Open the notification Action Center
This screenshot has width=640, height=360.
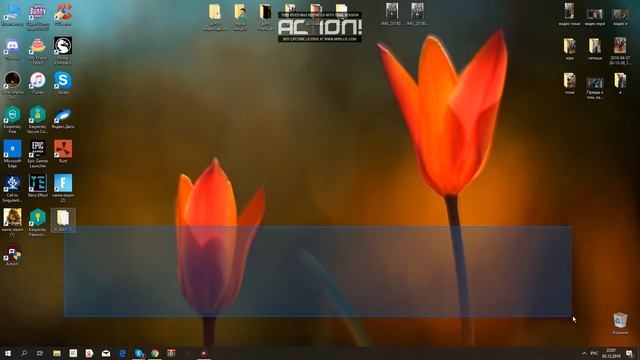pyautogui.click(x=629, y=353)
